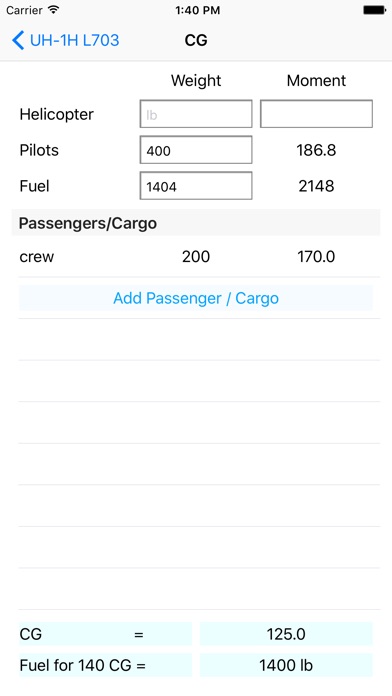Tap the battery icon in status bar
Image resolution: width=392 pixels, height=696 pixels.
tap(374, 10)
